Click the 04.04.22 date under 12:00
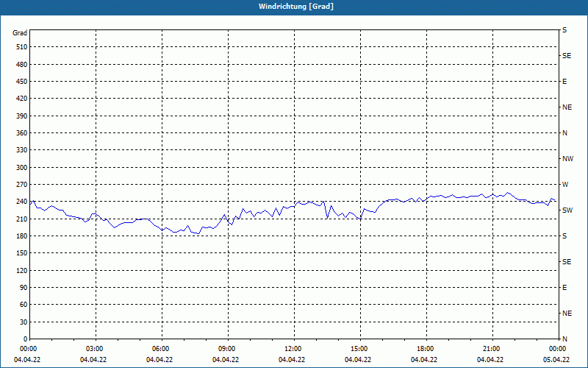The height and width of the screenshot is (368, 588). coord(292,360)
